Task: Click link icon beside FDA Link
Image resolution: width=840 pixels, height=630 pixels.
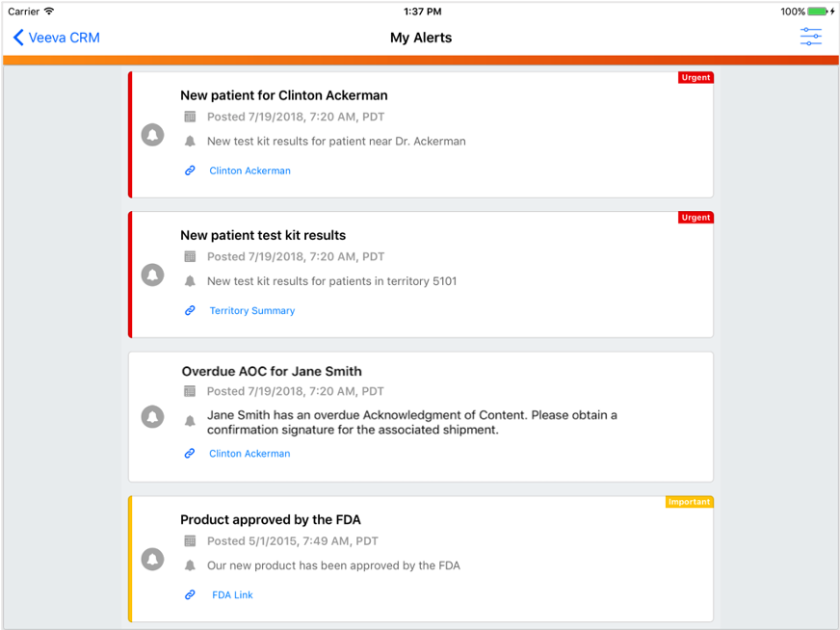Action: coord(190,595)
